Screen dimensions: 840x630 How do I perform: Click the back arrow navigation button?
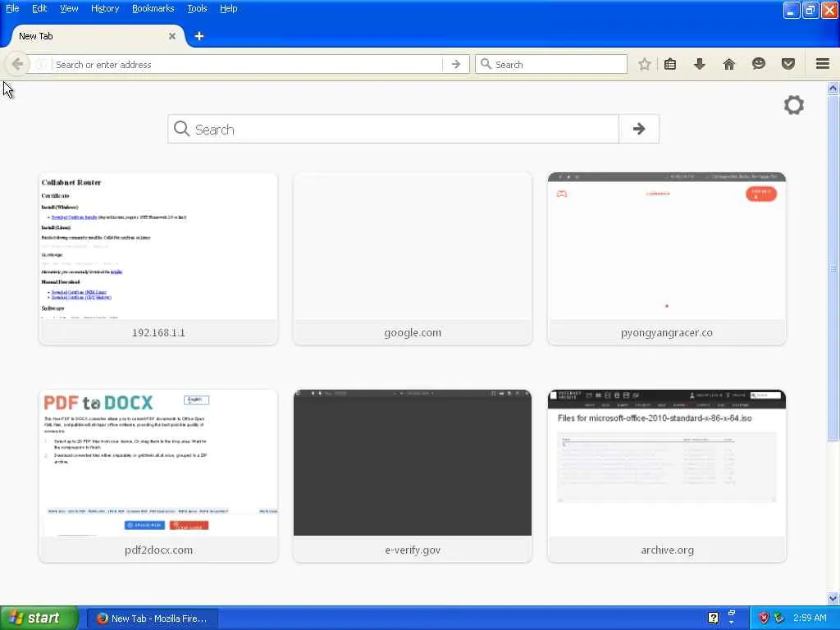point(17,64)
